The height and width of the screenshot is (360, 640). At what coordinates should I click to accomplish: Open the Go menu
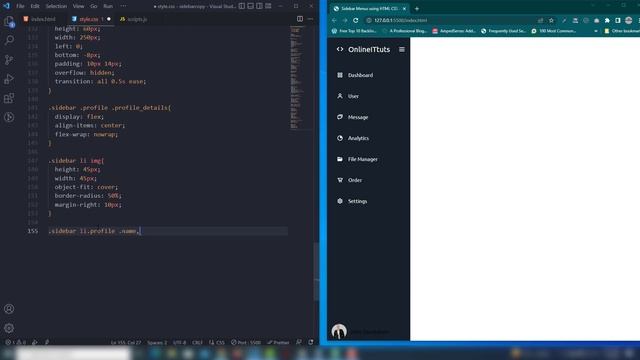pos(94,6)
